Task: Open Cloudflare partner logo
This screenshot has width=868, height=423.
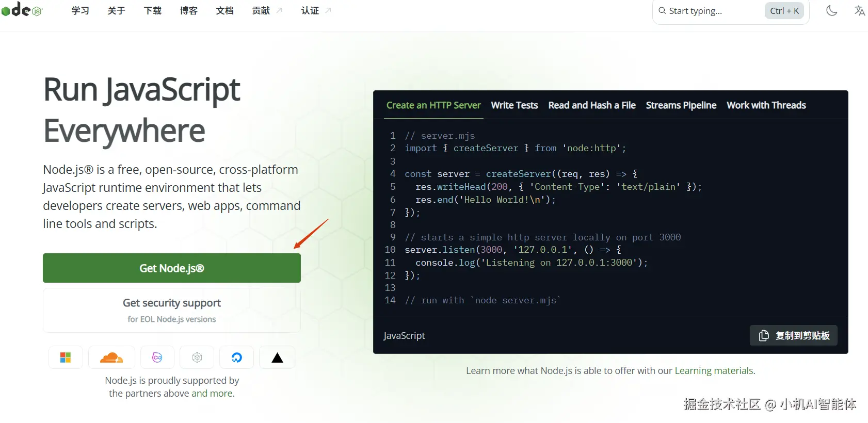Action: [x=111, y=357]
